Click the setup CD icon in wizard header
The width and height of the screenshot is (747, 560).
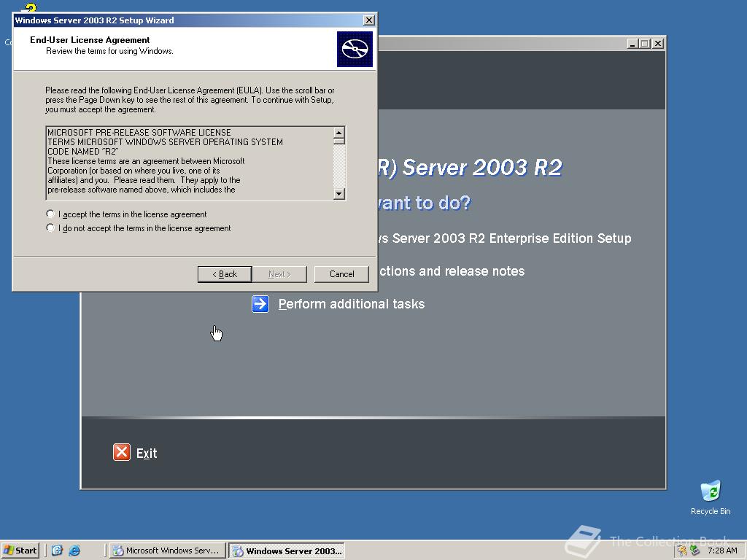point(355,49)
